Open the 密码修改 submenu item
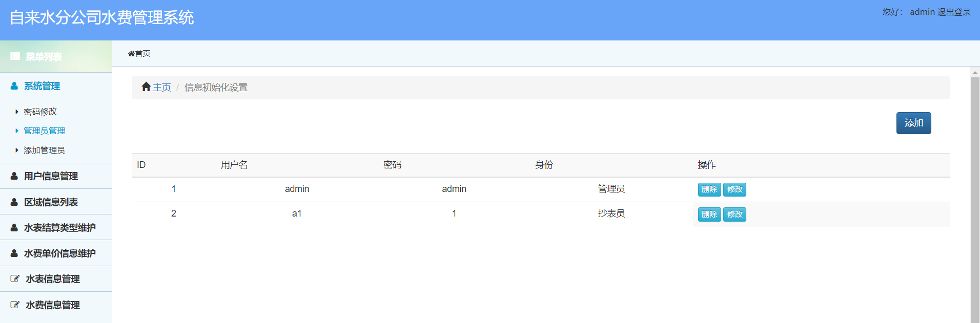 tap(40, 112)
